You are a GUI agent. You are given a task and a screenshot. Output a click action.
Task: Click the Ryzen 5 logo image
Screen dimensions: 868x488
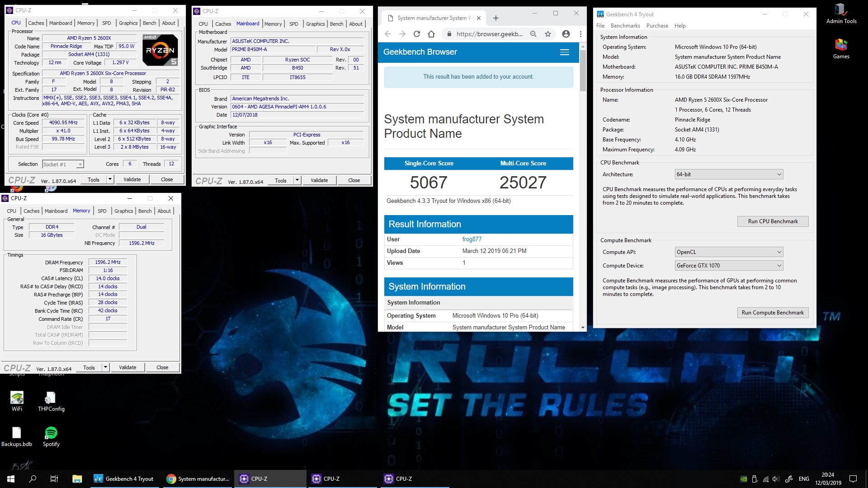click(x=160, y=50)
